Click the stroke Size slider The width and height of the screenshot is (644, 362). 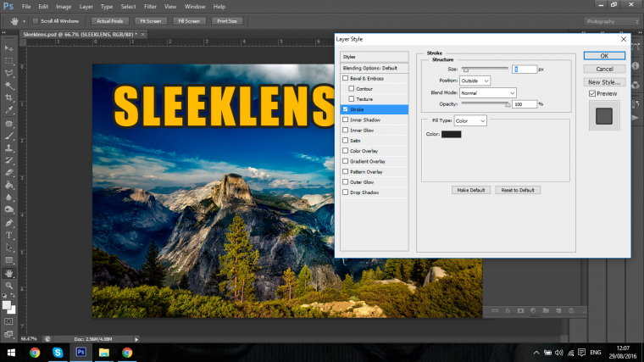coord(485,69)
